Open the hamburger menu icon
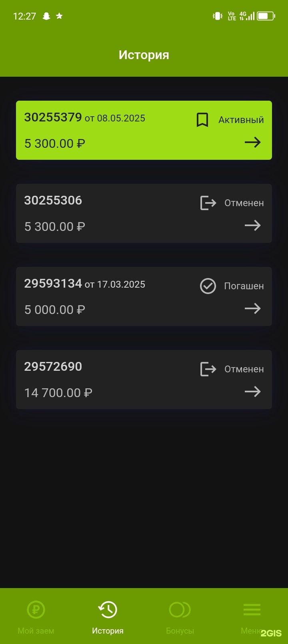The width and height of the screenshot is (288, 644). point(252,610)
